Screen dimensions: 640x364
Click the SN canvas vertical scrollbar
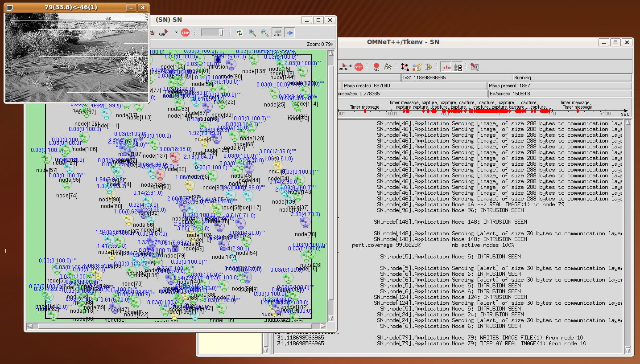pos(331,185)
